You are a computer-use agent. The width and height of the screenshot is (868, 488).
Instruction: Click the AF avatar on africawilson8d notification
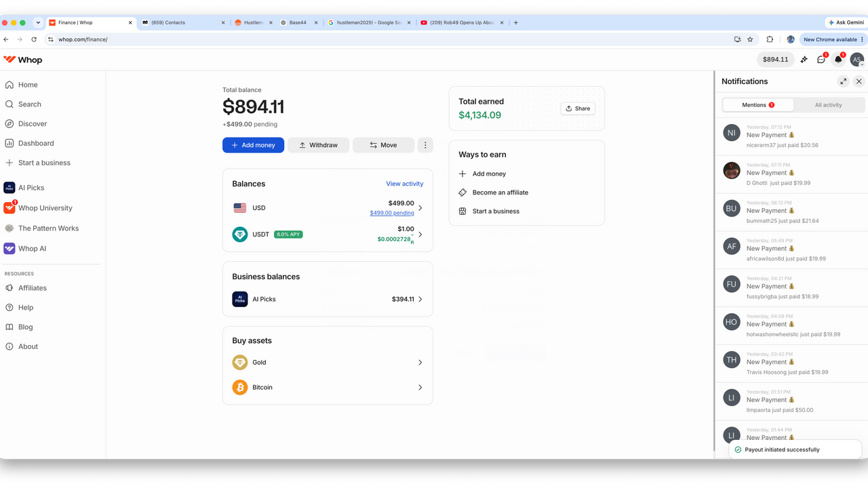tap(731, 247)
